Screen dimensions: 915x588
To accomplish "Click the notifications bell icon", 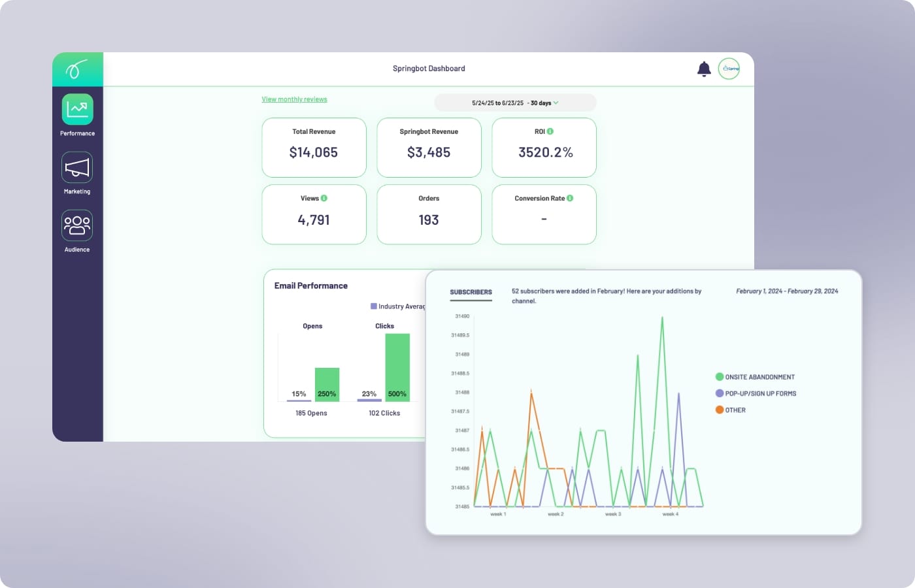I will point(704,69).
